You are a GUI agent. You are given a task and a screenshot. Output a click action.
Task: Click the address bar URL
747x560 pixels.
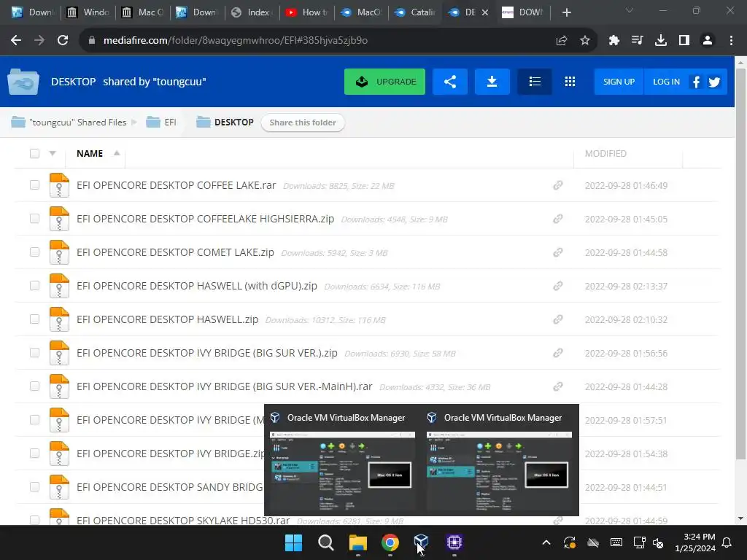point(236,41)
